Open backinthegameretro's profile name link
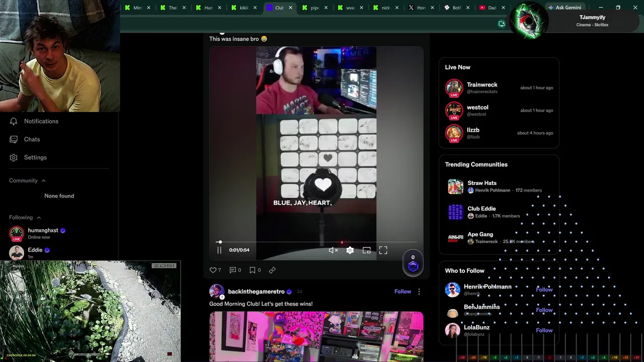 (256, 292)
